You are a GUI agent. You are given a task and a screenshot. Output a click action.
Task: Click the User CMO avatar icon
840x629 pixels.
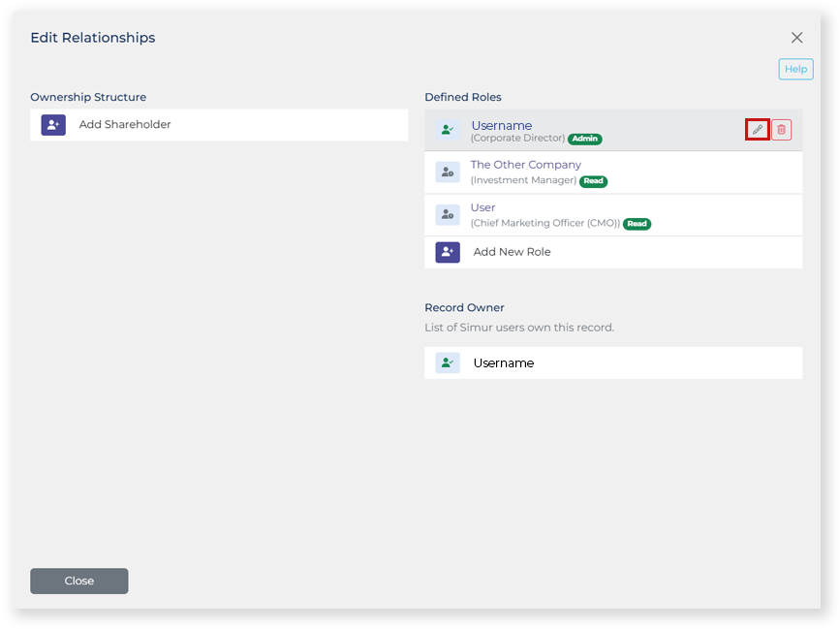click(448, 215)
